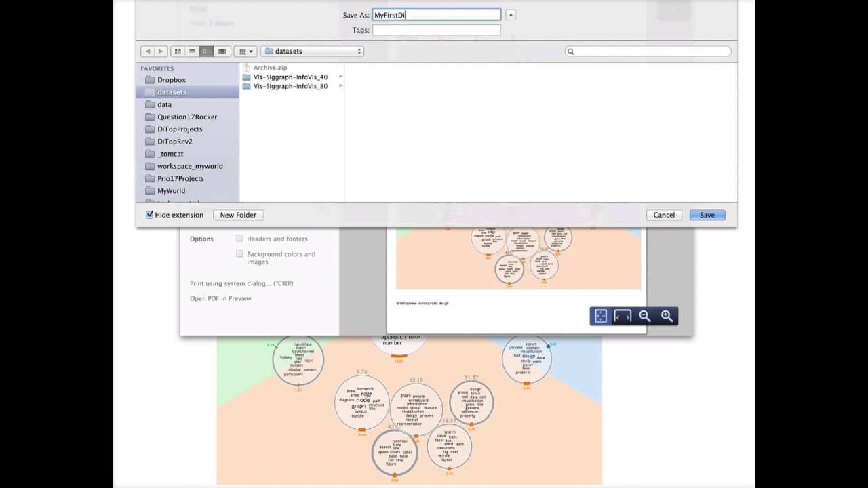868x488 pixels.
Task: Click the magnifier icon in search field
Action: [x=571, y=52]
